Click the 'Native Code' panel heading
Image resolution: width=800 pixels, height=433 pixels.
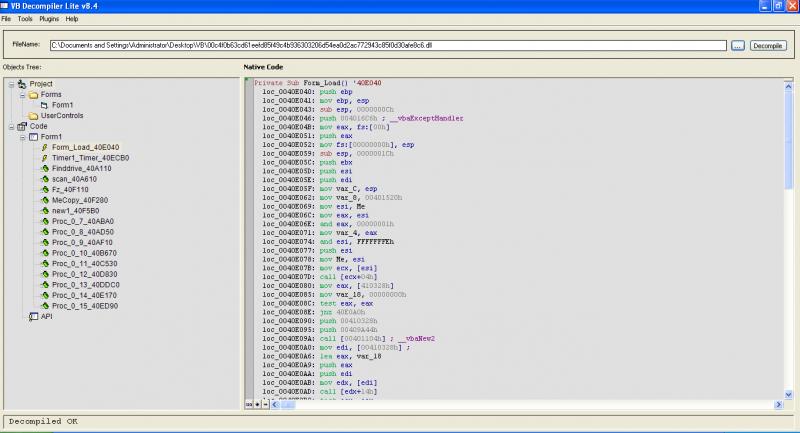[263, 67]
